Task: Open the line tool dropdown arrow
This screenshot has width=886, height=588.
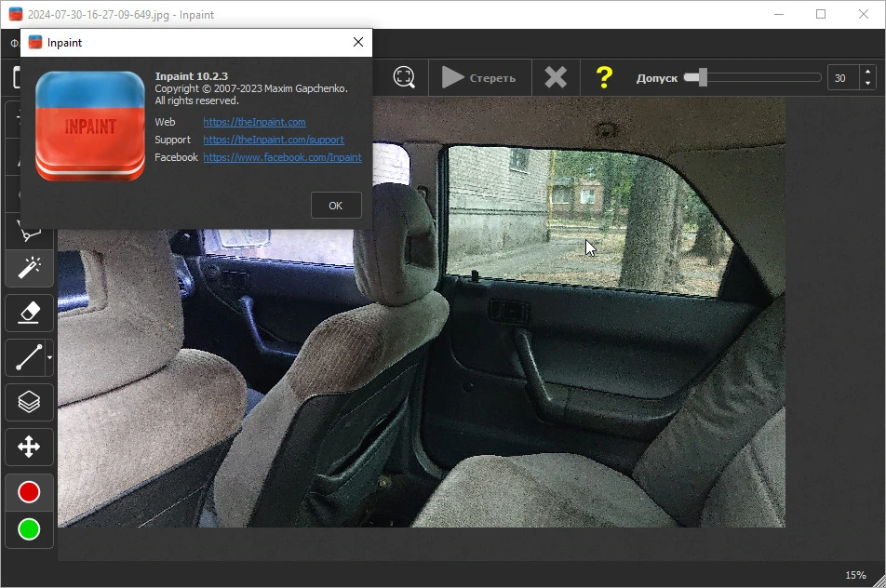Action: tap(49, 357)
